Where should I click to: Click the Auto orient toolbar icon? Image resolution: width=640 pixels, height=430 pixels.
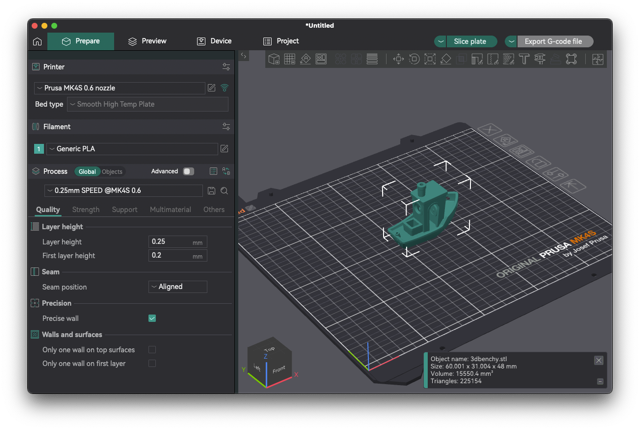[x=305, y=59]
